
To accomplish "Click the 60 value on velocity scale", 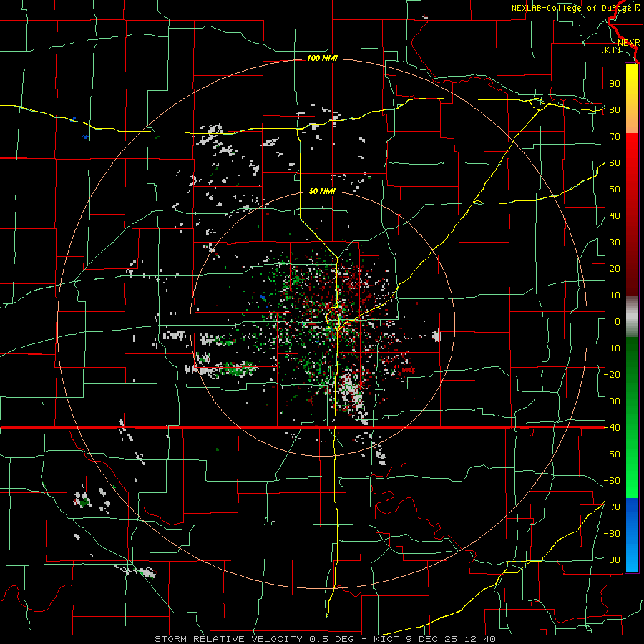I will pyautogui.click(x=615, y=162).
